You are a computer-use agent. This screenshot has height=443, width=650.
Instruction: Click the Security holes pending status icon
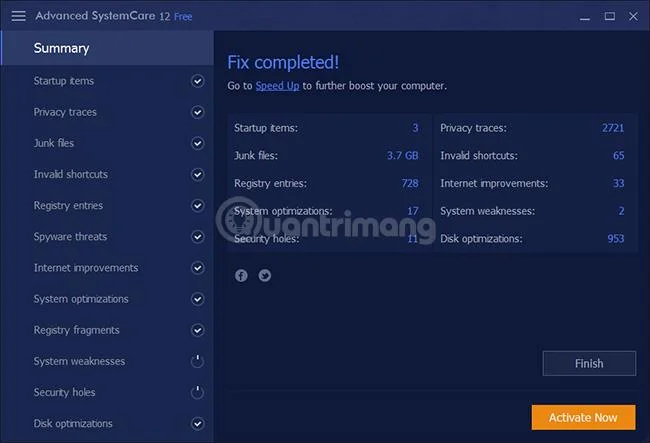click(x=197, y=392)
